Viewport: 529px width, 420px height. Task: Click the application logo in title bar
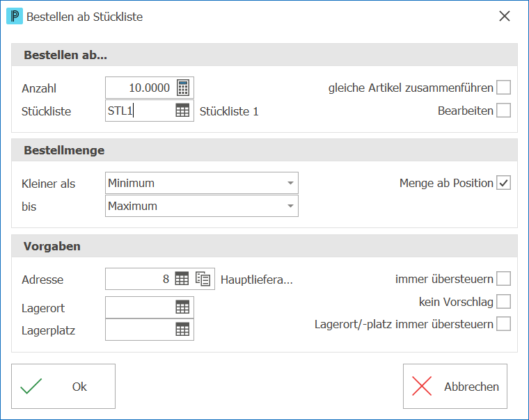point(15,16)
